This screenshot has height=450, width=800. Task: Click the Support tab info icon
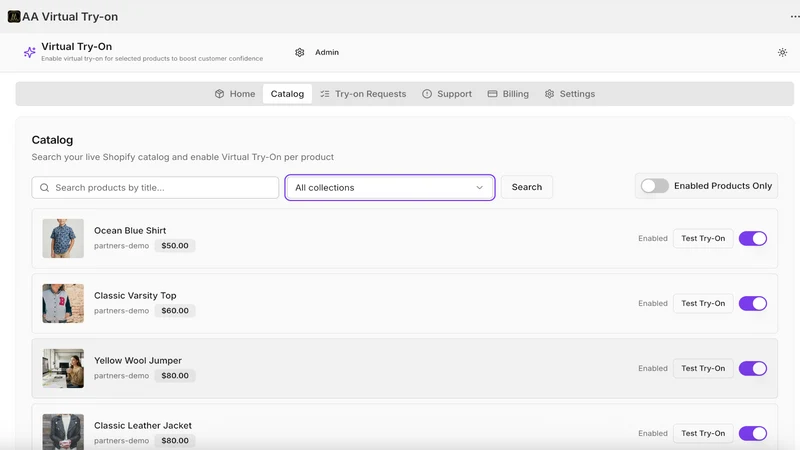click(x=427, y=94)
